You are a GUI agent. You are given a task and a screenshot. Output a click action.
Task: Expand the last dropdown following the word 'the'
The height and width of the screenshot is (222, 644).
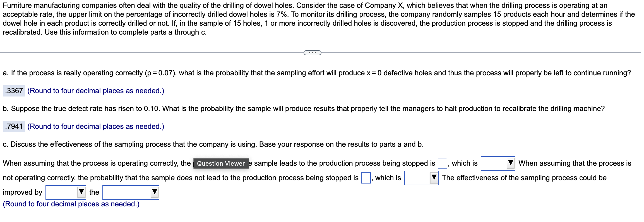tap(130, 192)
